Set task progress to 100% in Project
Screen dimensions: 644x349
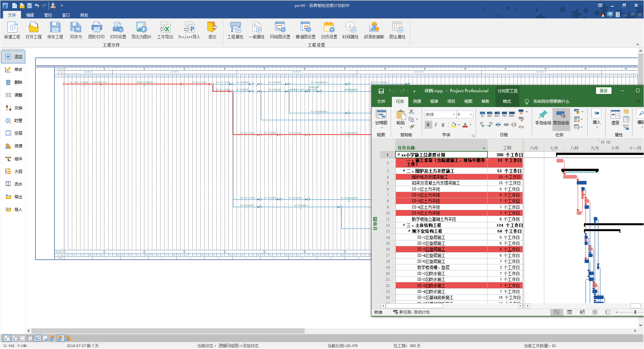pyautogui.click(x=512, y=114)
